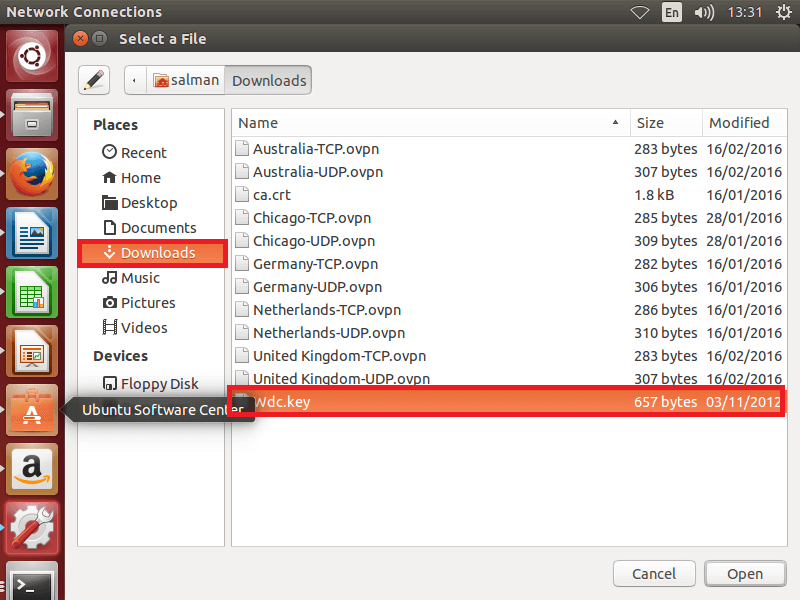800x600 pixels.
Task: Select the Australia-TCP.ovpn file
Action: [509, 149]
